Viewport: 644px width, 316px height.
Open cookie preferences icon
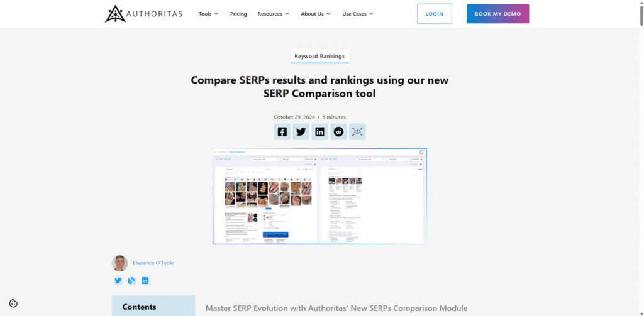coord(13,303)
